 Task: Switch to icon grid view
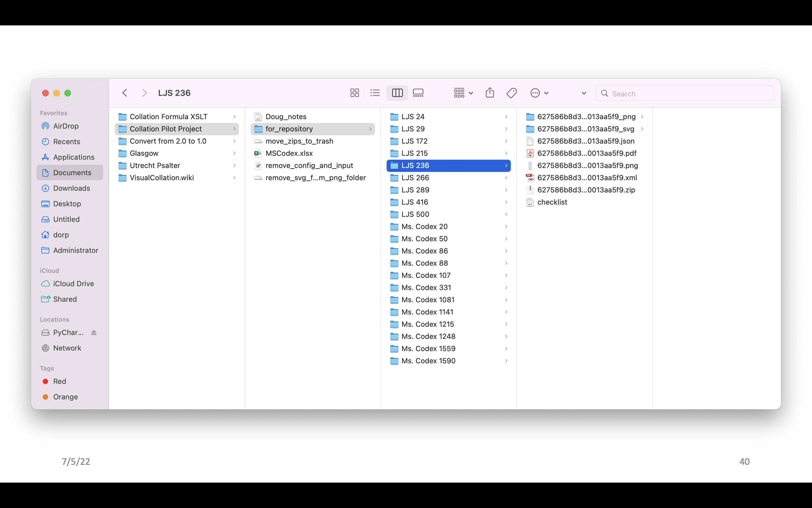(x=355, y=93)
